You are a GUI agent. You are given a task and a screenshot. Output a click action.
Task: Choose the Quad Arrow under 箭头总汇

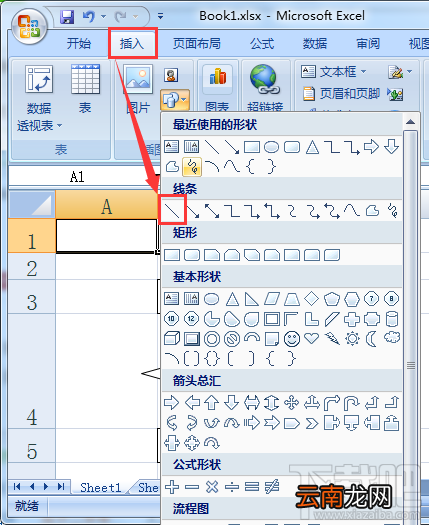pyautogui.click(x=292, y=402)
